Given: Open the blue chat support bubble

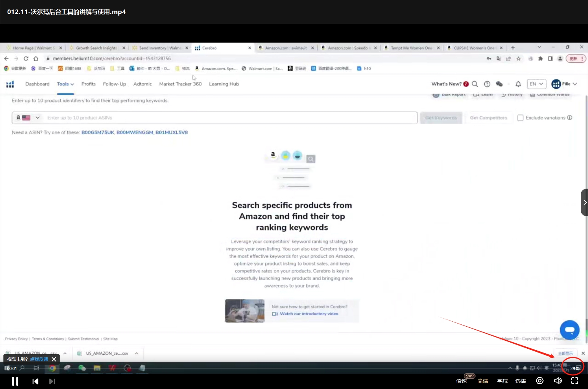Looking at the screenshot, I should pos(569,330).
